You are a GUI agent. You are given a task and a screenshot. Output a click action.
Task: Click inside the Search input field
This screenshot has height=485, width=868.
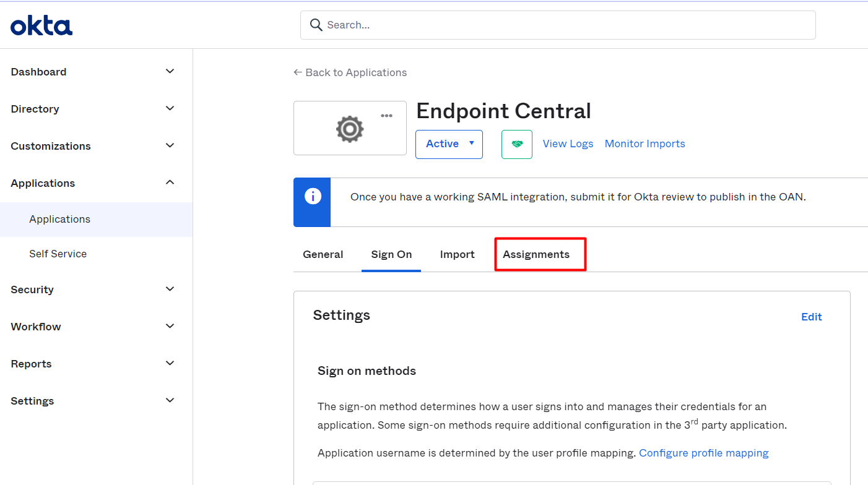point(557,25)
